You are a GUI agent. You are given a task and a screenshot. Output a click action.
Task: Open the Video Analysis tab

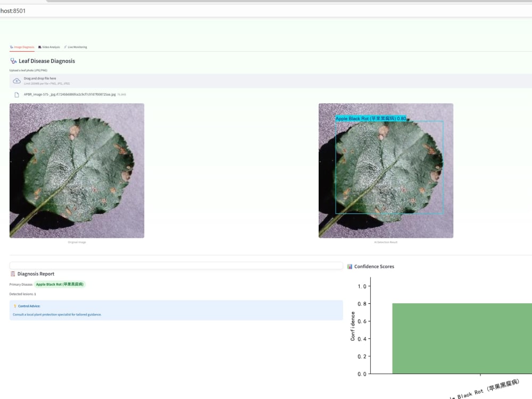[49, 47]
